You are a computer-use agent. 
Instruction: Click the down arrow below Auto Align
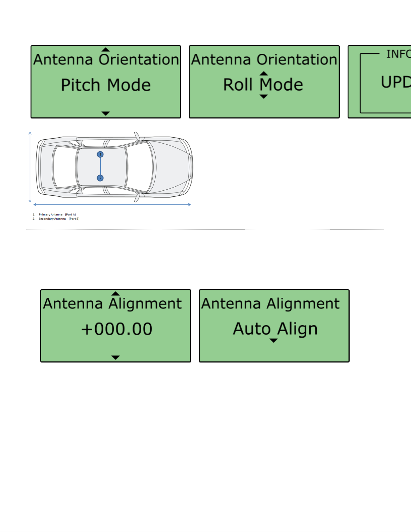pos(274,341)
